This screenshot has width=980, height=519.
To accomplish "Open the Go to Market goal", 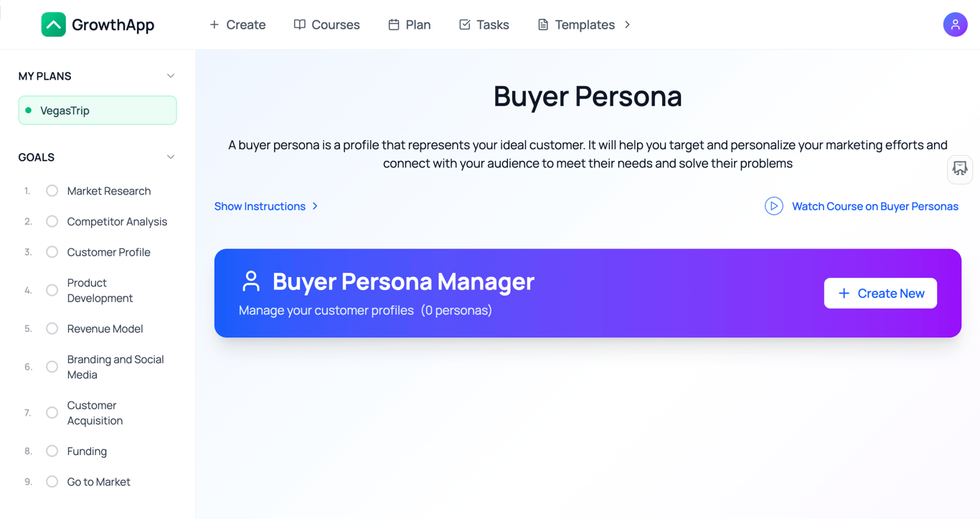I will [x=98, y=482].
